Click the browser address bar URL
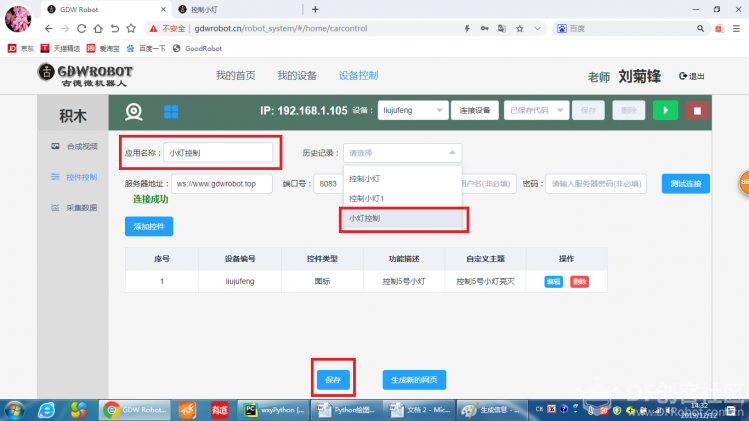The image size is (749, 421). pos(281,29)
